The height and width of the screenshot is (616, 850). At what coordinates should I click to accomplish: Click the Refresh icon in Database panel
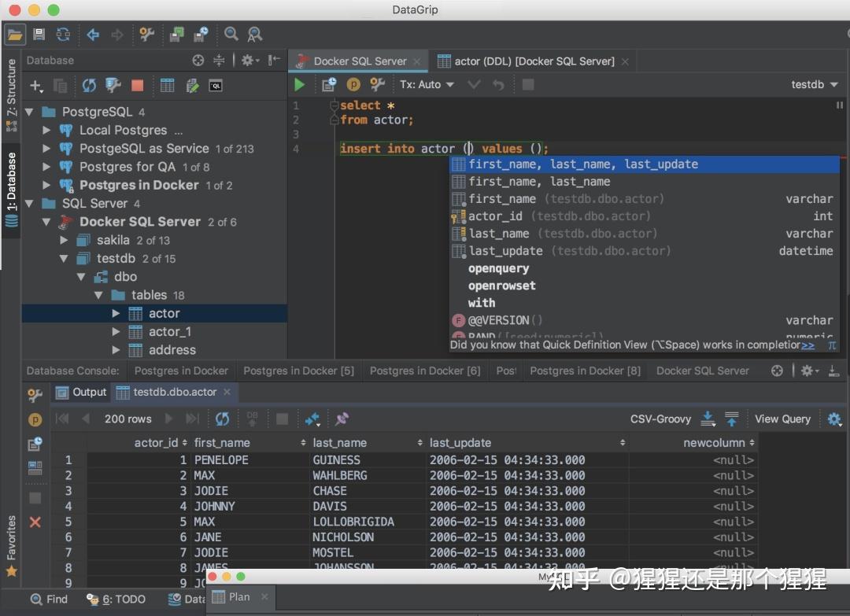[x=89, y=86]
